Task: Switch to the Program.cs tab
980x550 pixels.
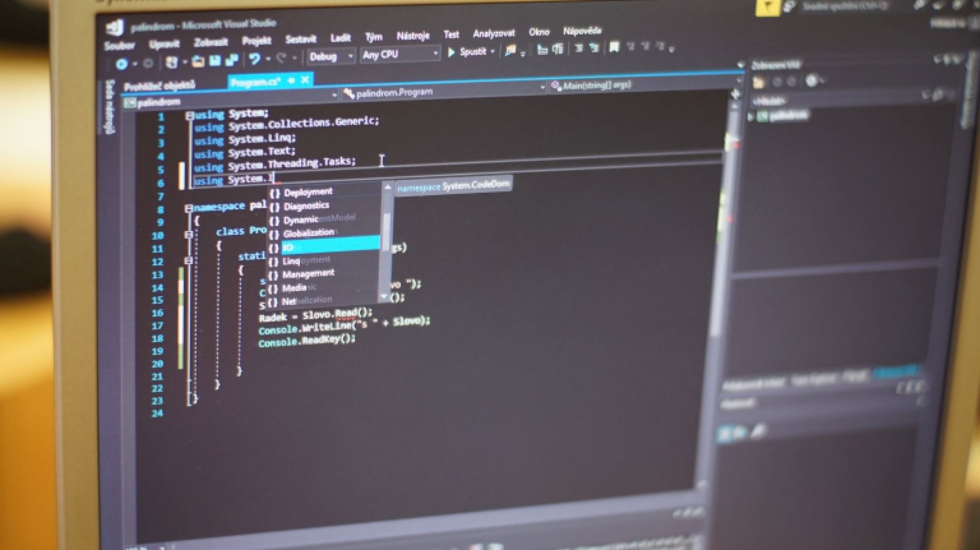Action: (255, 83)
